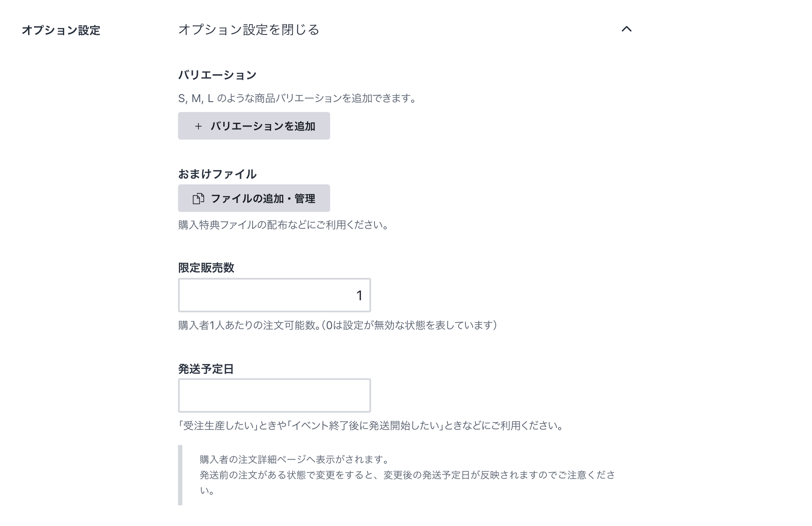This screenshot has width=812, height=526.
Task: Click the gray quote bar beside the note
Action: 180,475
